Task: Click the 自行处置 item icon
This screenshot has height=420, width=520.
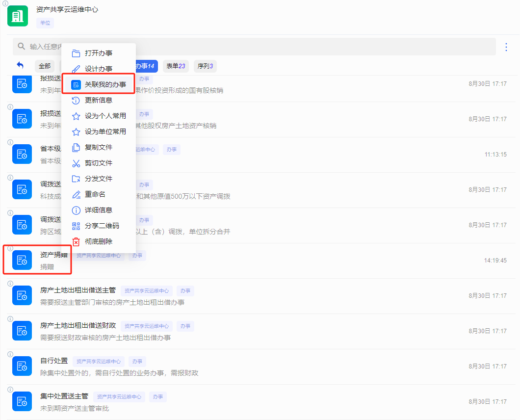Action: pos(22,366)
